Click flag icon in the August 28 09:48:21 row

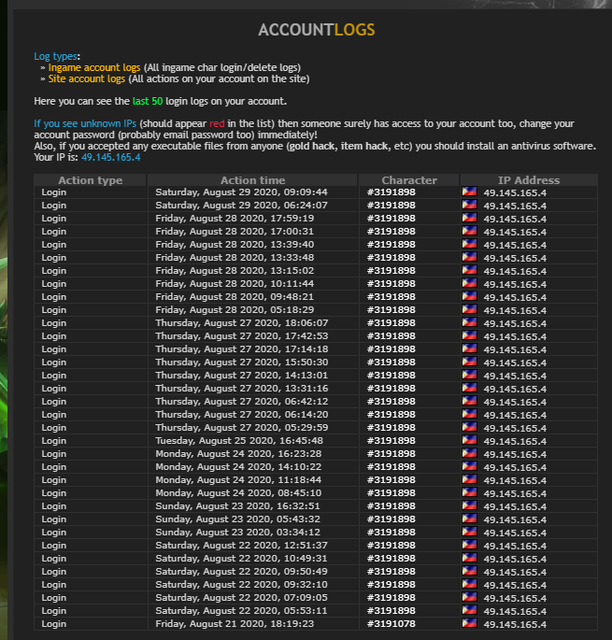(x=469, y=296)
